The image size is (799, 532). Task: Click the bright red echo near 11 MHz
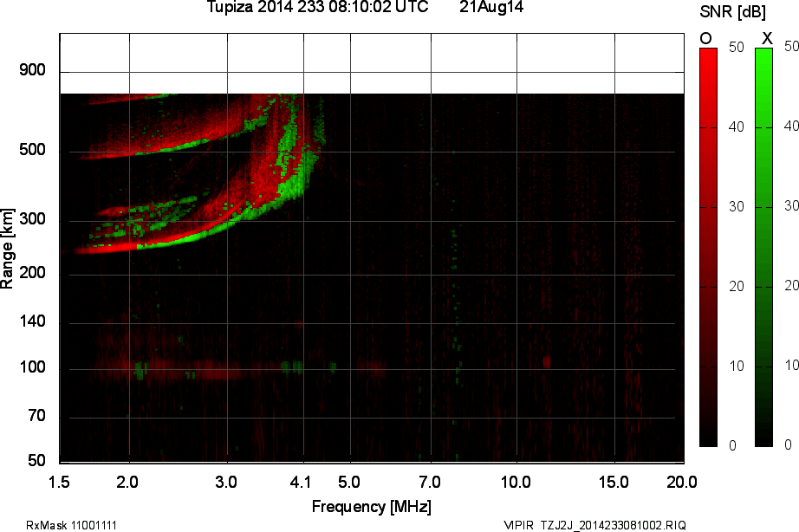[x=547, y=360]
